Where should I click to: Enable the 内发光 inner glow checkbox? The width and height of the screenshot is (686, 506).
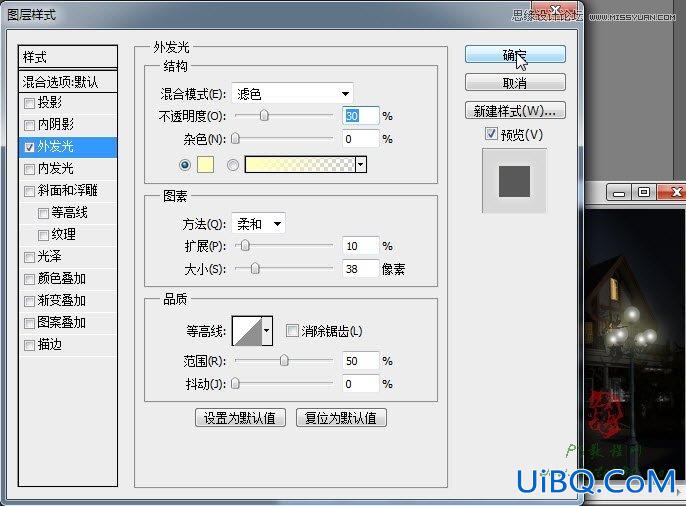pos(29,169)
